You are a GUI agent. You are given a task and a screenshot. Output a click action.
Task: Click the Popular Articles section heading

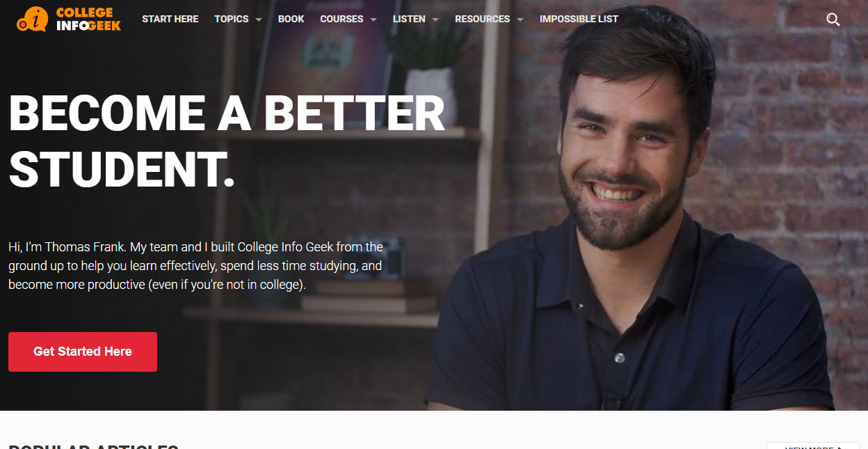pos(93,446)
